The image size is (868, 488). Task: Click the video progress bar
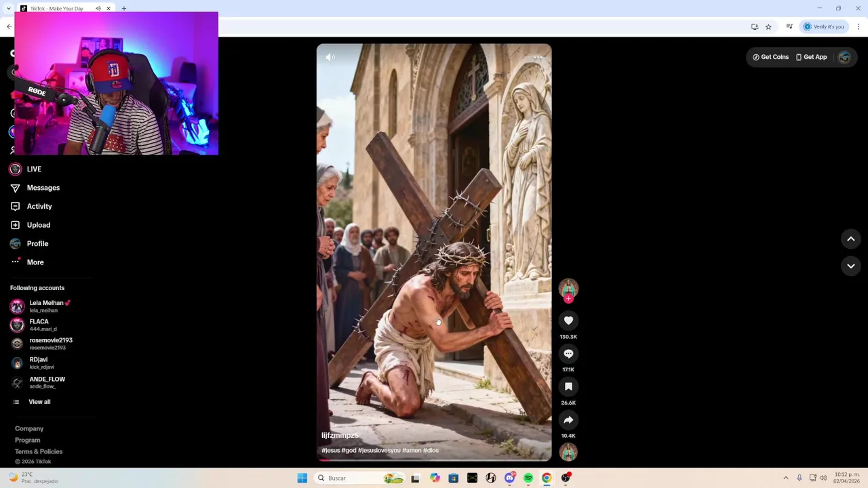pos(434,460)
